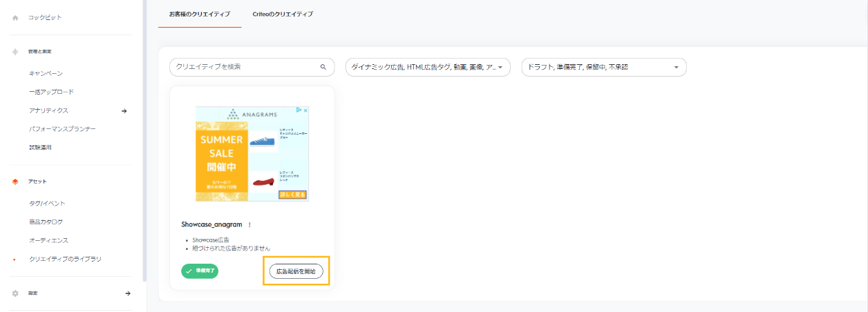
Task: Click the search magnifier icon
Action: (x=323, y=68)
